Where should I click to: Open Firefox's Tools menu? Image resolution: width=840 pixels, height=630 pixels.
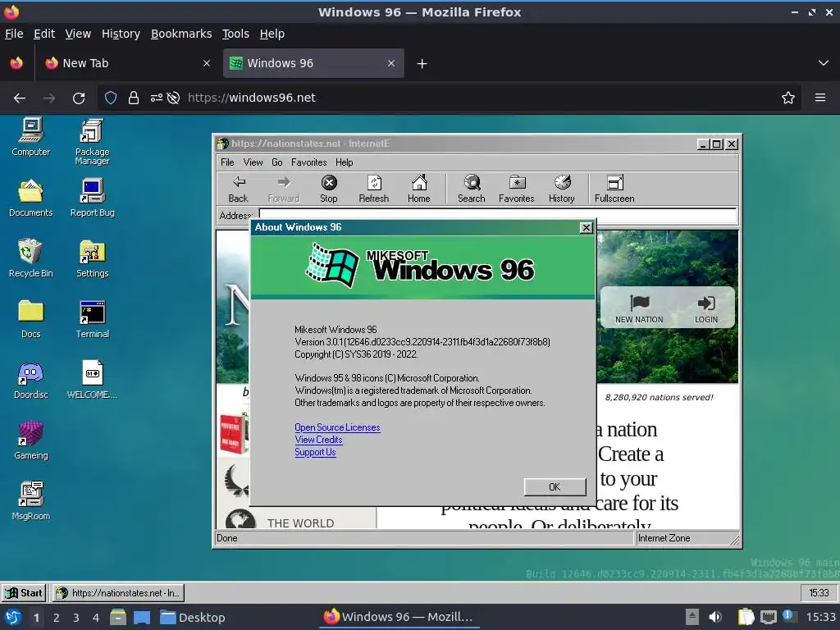(235, 34)
